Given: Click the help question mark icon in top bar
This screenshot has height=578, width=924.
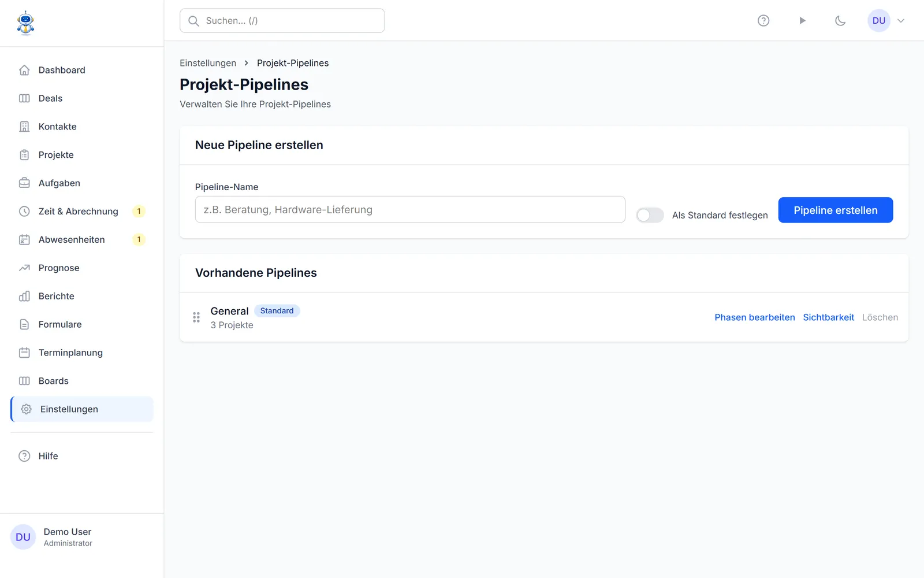Looking at the screenshot, I should pyautogui.click(x=763, y=21).
